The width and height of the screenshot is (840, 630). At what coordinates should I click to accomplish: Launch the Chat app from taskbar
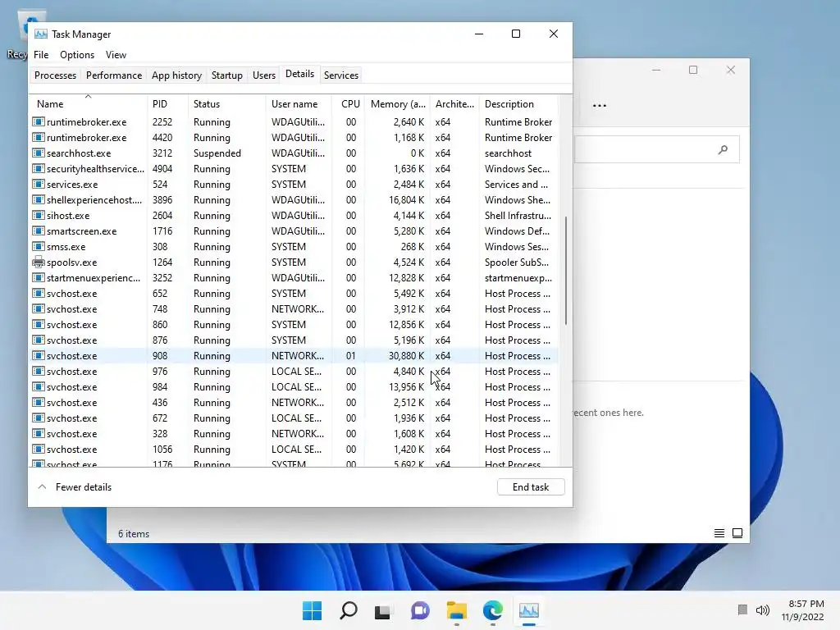[x=420, y=610]
